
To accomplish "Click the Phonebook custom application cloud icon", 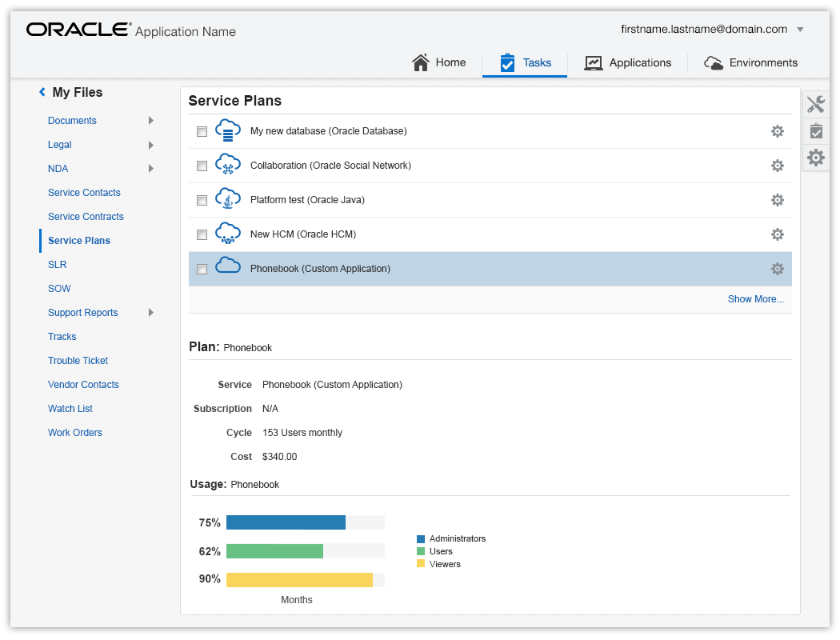I will click(228, 265).
